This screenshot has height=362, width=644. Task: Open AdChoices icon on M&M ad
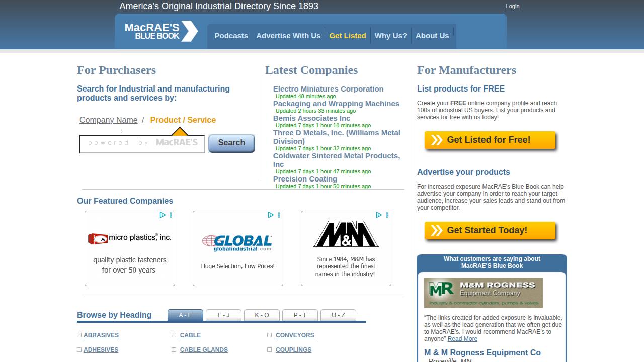(378, 215)
